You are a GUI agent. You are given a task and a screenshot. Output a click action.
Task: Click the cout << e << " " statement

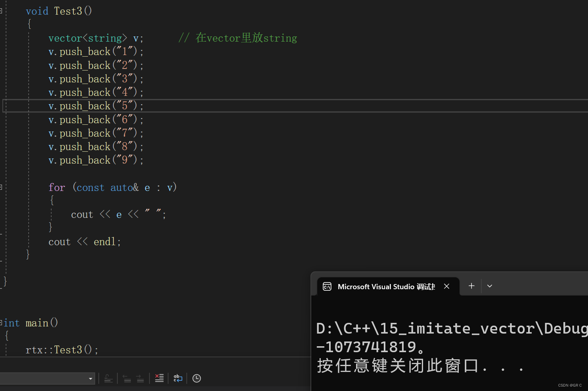pos(119,214)
